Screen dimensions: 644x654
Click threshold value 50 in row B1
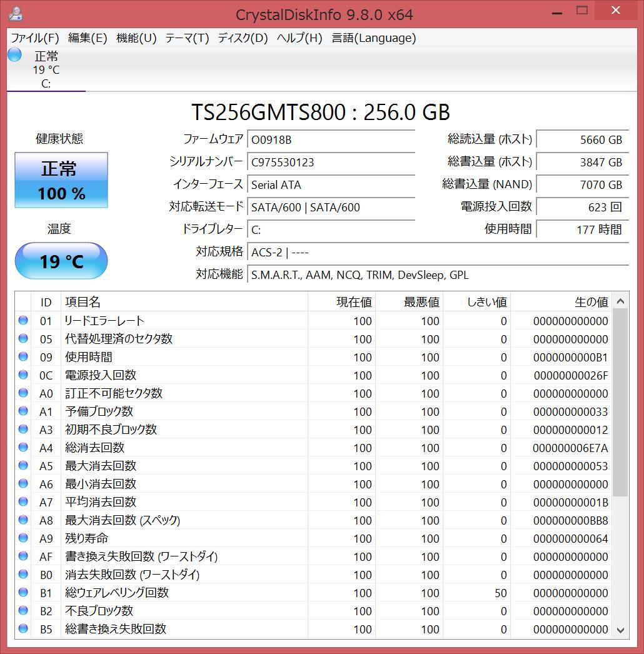pyautogui.click(x=501, y=593)
